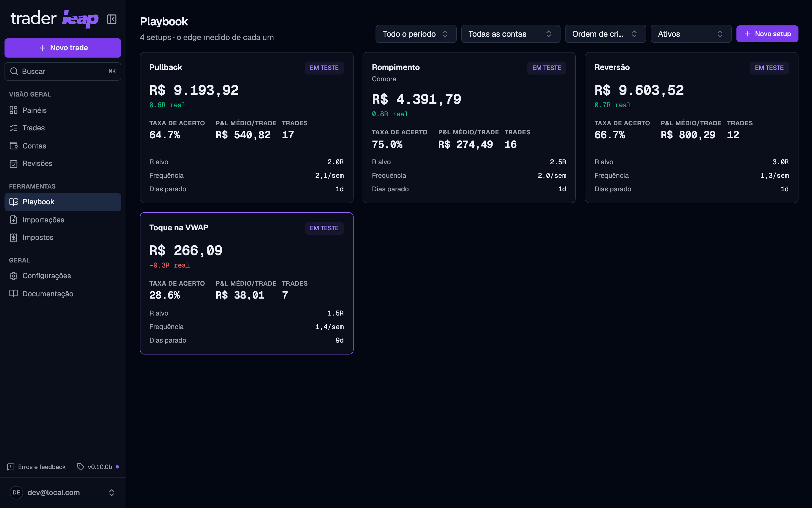This screenshot has width=812, height=508.
Task: Open the Todo o período dropdown
Action: (x=416, y=34)
